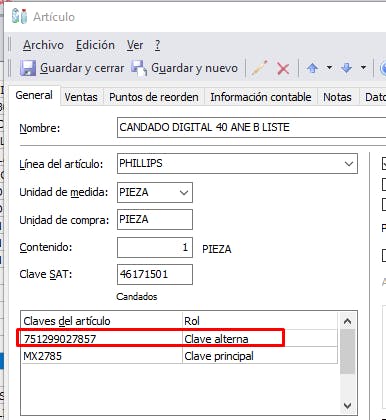The width and height of the screenshot is (386, 420).
Task: Open dropdown next to the down arrow
Action: pos(363,68)
